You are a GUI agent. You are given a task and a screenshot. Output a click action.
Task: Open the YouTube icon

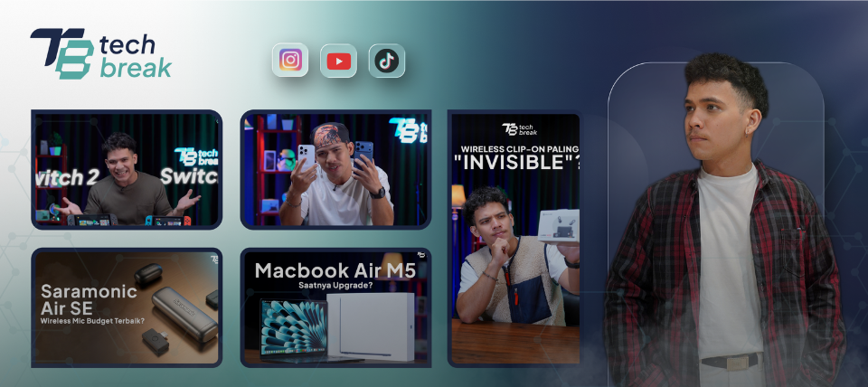tap(338, 61)
